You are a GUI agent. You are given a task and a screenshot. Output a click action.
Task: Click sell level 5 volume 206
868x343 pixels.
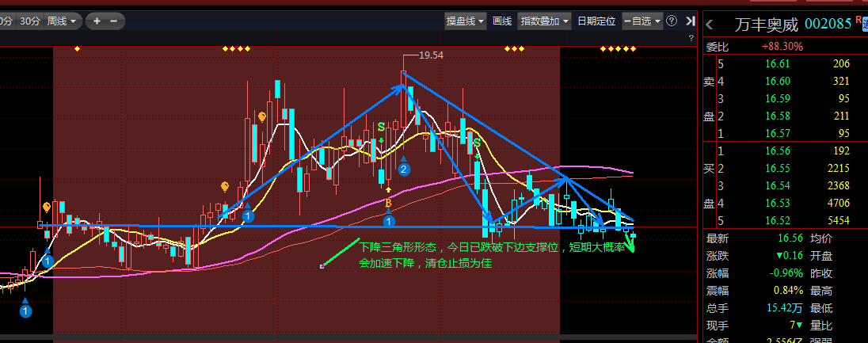pos(841,63)
